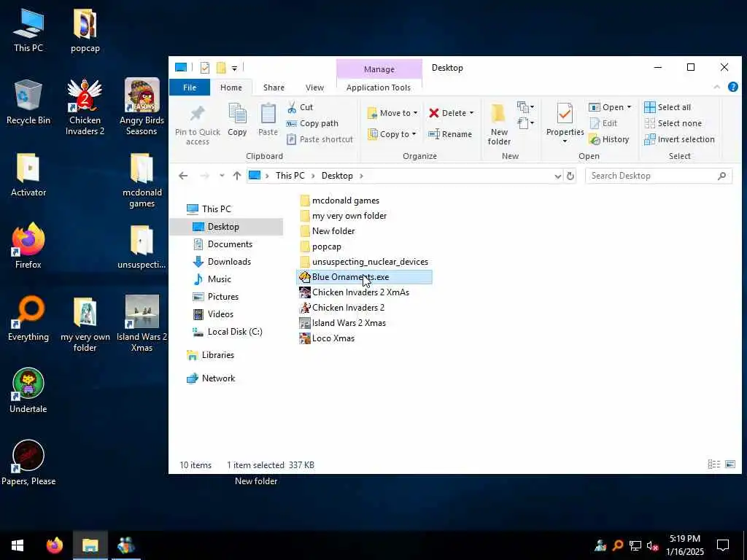The height and width of the screenshot is (560, 747).
Task: Click the Manage contextual tab
Action: pos(379,69)
